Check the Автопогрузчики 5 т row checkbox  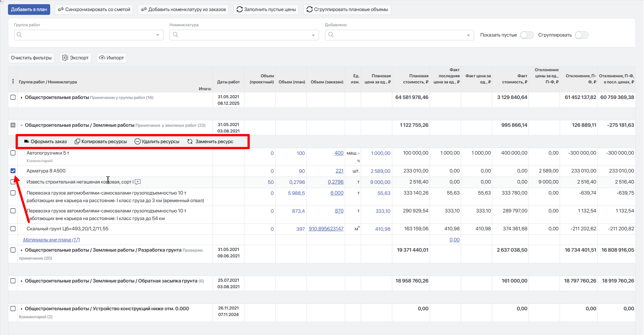tap(13, 153)
